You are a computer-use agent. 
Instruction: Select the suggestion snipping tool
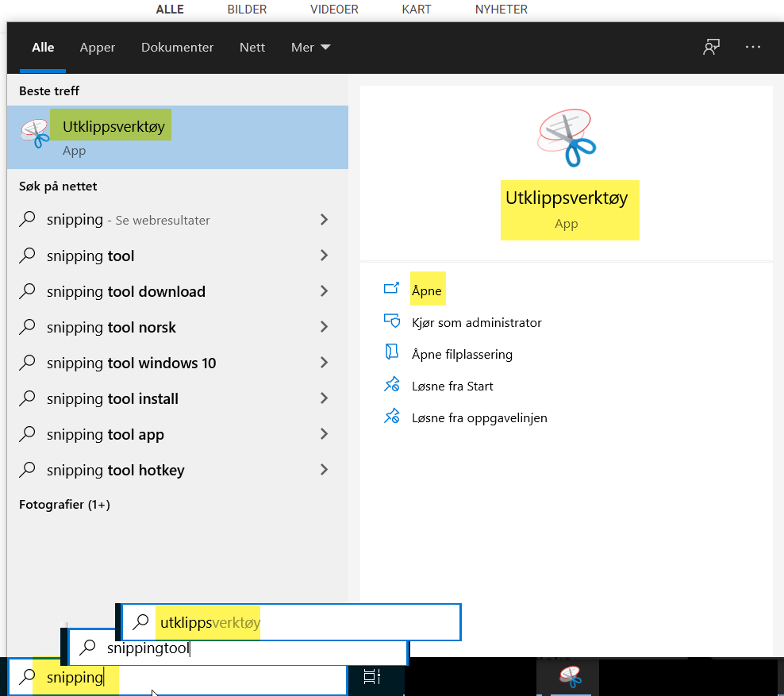click(x=178, y=256)
